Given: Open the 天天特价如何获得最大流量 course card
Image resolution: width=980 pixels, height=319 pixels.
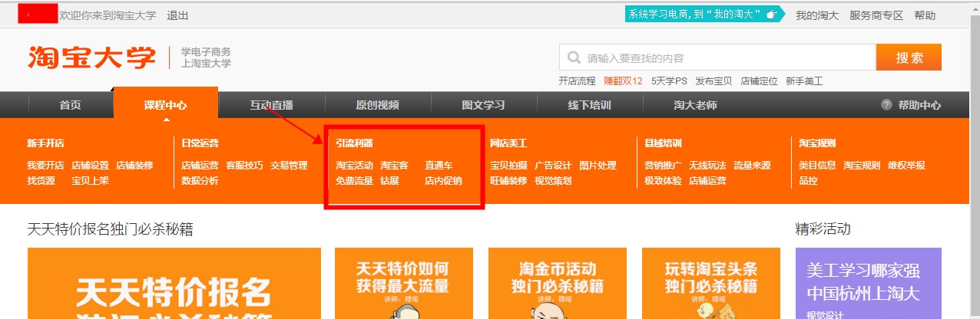Looking at the screenshot, I should pos(404,283).
